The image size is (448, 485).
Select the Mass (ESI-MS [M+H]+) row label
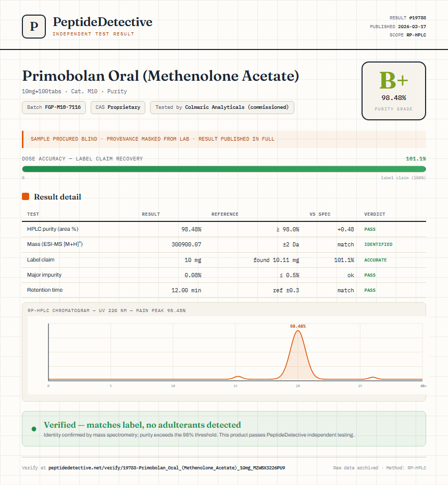(x=55, y=244)
